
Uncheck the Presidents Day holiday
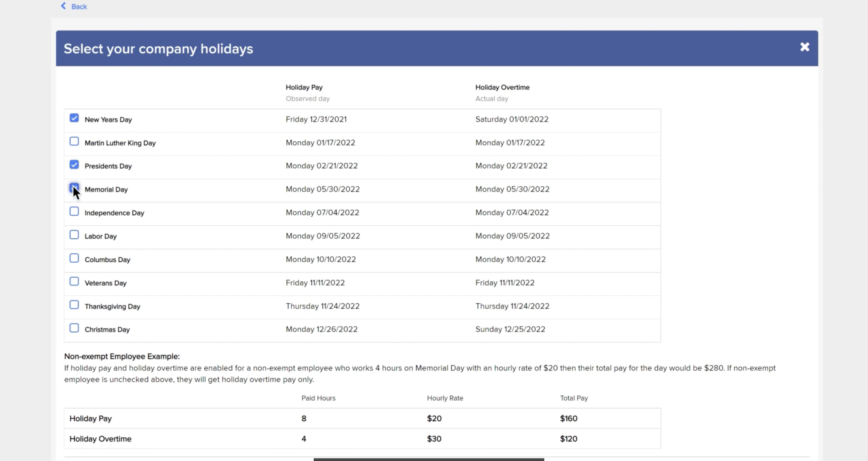coord(74,164)
